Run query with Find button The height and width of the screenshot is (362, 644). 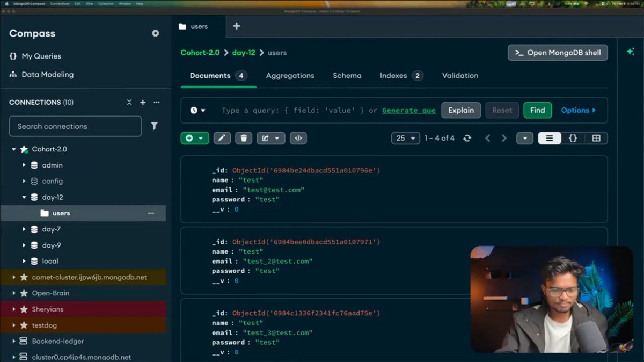(537, 110)
